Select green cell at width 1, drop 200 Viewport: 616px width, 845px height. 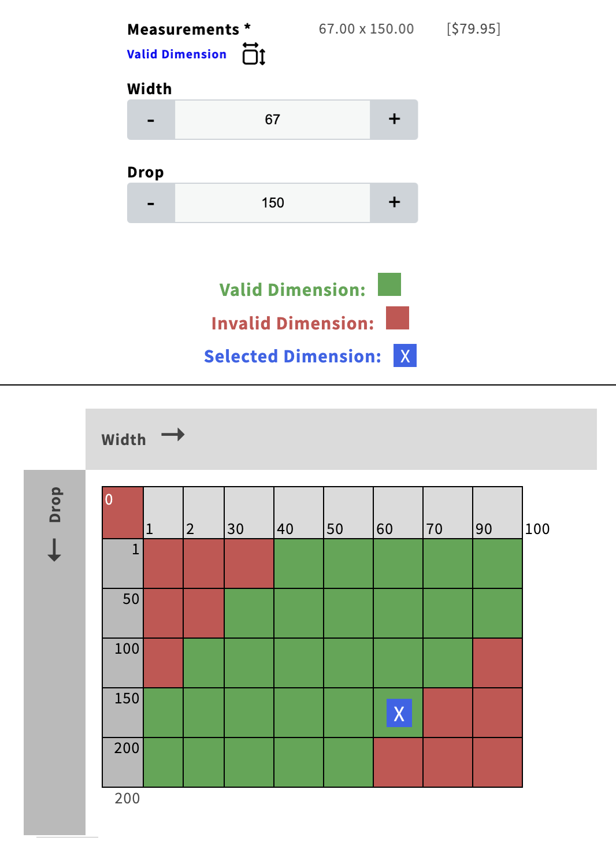pyautogui.click(x=163, y=762)
